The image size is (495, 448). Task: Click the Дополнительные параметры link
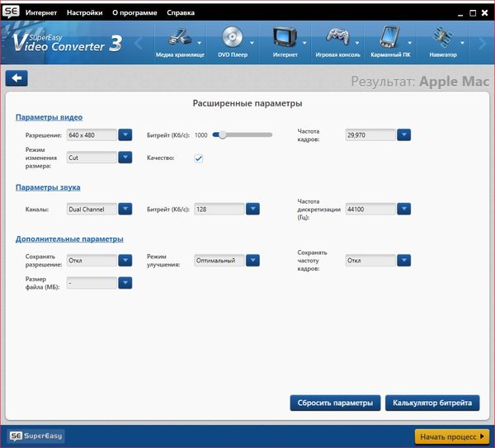click(x=69, y=239)
